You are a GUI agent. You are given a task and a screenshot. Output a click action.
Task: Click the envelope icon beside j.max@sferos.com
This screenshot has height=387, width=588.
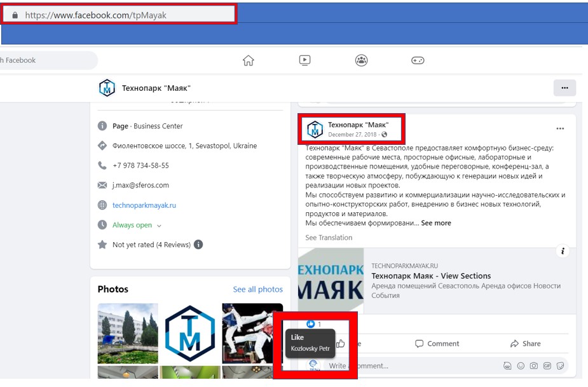102,186
